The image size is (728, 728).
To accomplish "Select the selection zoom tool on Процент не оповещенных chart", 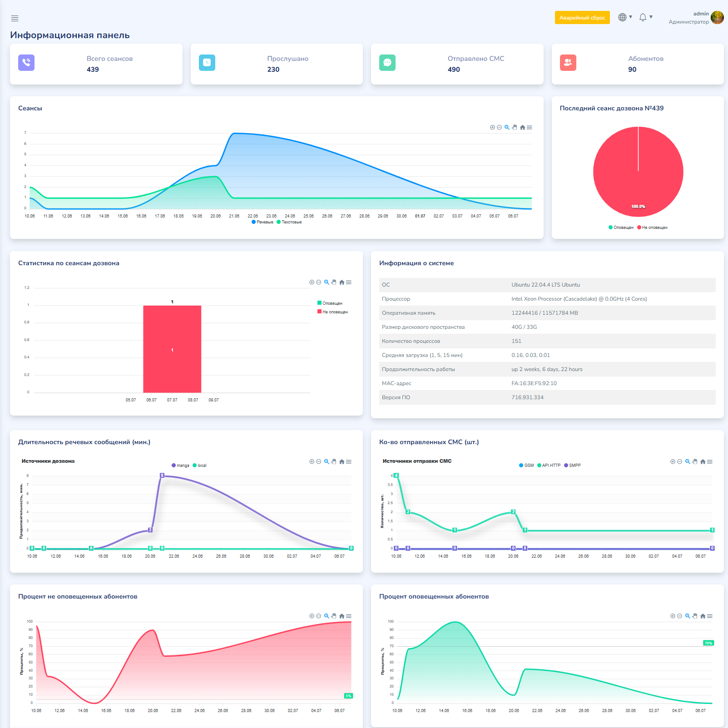I will [327, 616].
